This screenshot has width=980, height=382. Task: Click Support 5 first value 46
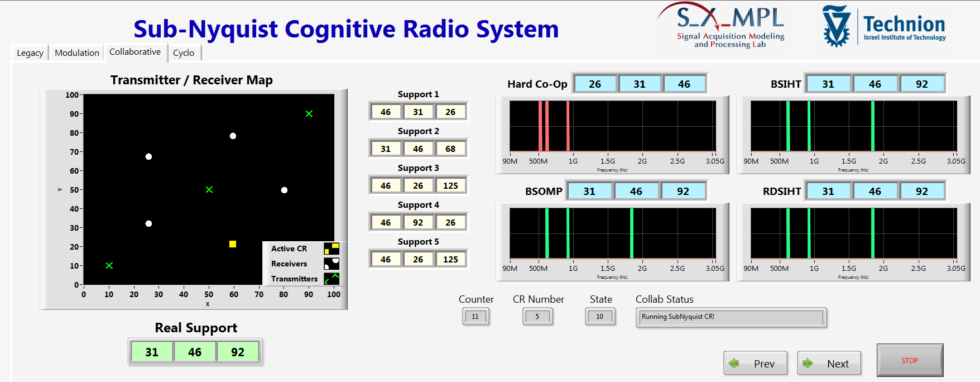pos(386,259)
